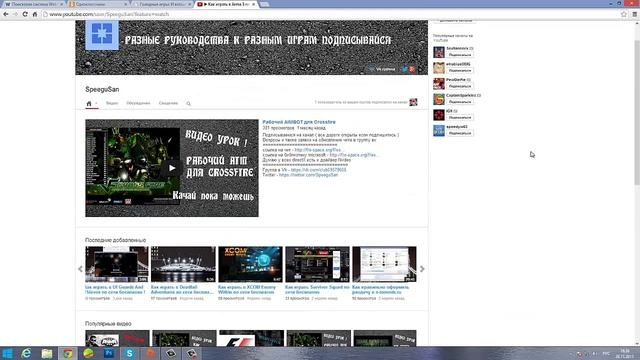Screen dimensions: 640x360
Task: Click the orange app icon on taskbar
Action: click(x=150, y=353)
